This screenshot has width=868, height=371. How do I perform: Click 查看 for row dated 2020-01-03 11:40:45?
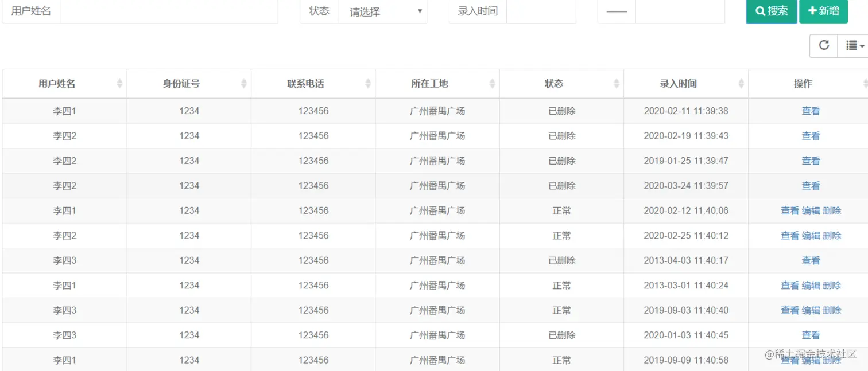click(811, 335)
